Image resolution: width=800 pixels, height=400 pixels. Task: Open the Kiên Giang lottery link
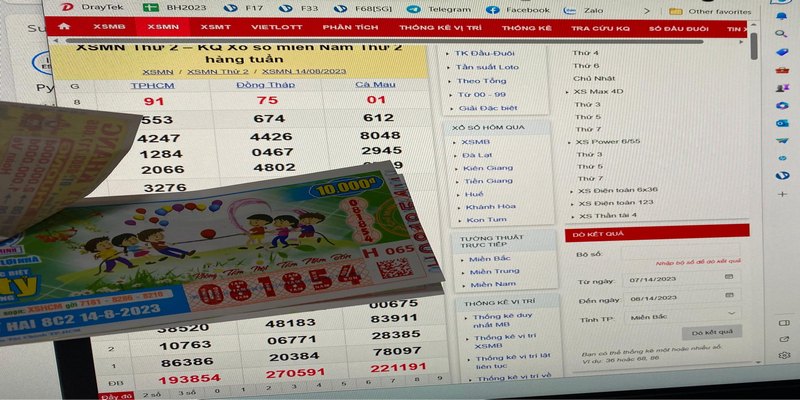coord(490,167)
